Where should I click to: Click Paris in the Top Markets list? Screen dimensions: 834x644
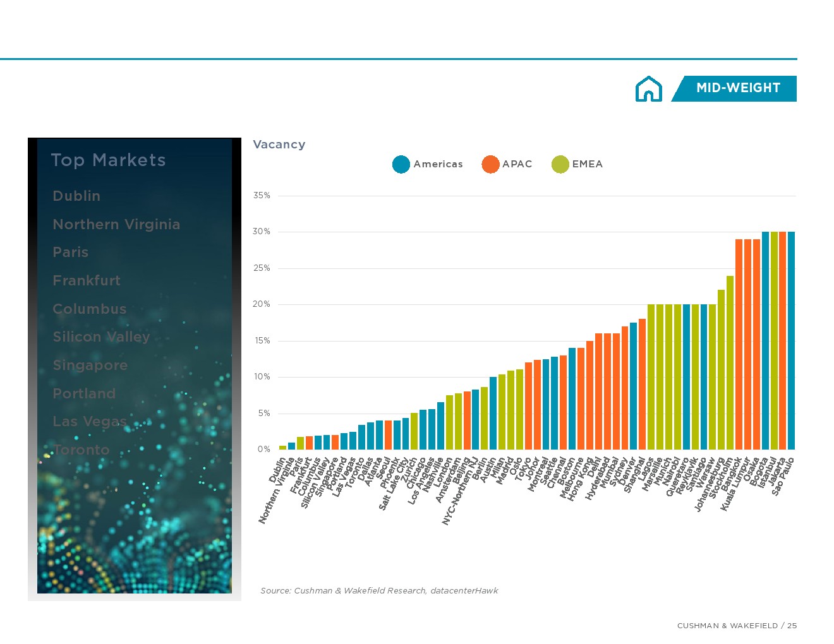point(70,252)
